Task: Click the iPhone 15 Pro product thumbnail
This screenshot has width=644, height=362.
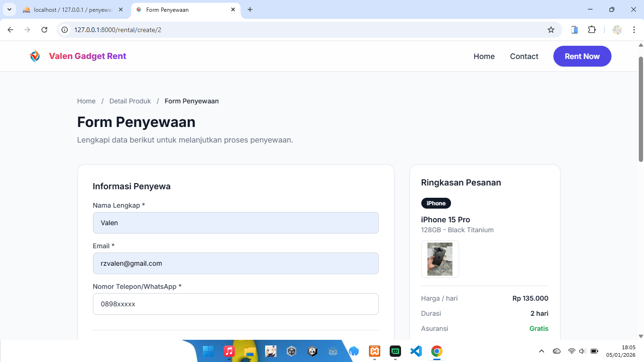Action: click(x=440, y=259)
